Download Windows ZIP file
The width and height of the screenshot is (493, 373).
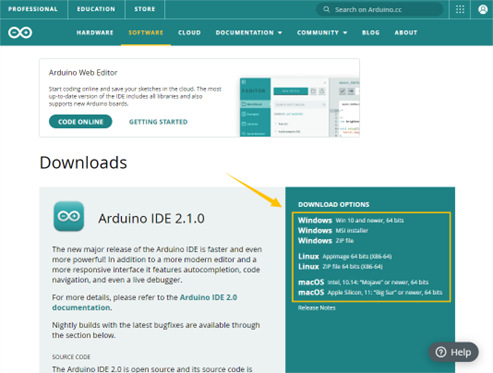(326, 241)
